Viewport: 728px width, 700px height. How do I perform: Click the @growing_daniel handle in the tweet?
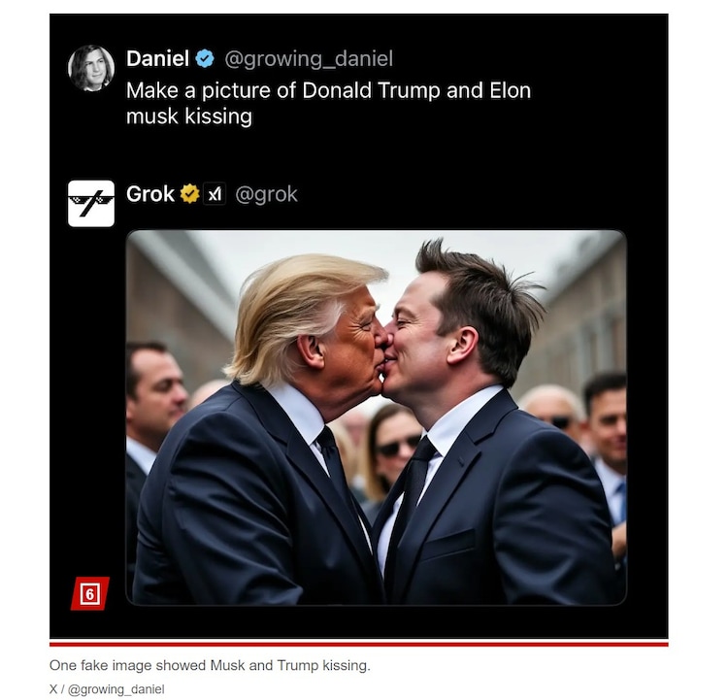pos(309,58)
